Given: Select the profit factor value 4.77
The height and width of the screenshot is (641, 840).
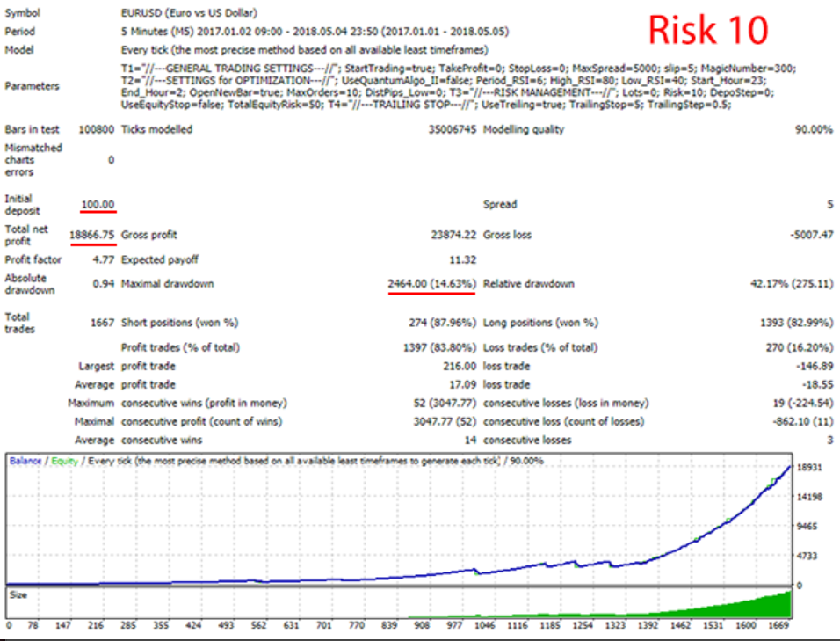Looking at the screenshot, I should click(103, 260).
